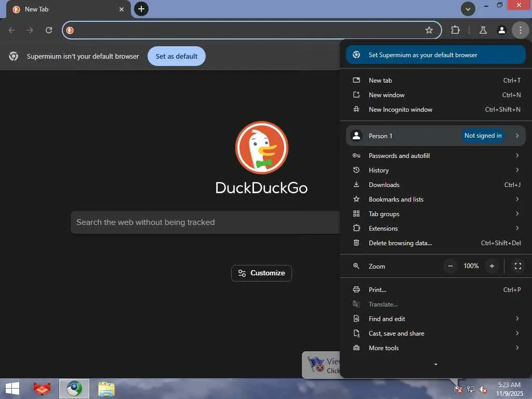Click the Set as default button

[x=177, y=56]
